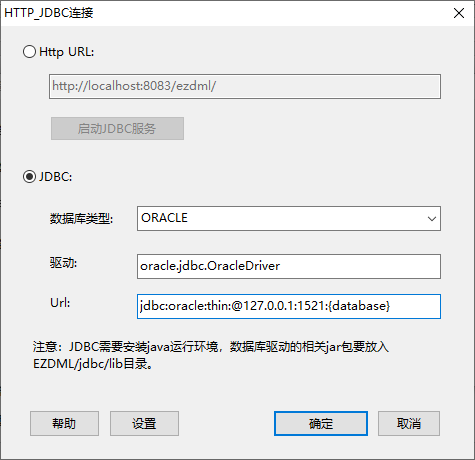This screenshot has width=475, height=460.
Task: Close the HTTP_JDBC连接 dialog with the X
Action: point(459,13)
